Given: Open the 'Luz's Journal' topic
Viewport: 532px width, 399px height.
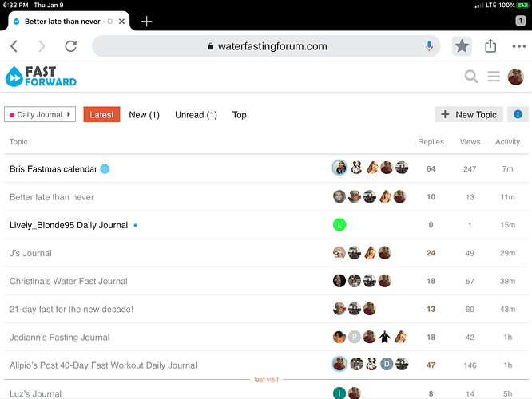Looking at the screenshot, I should (35, 393).
